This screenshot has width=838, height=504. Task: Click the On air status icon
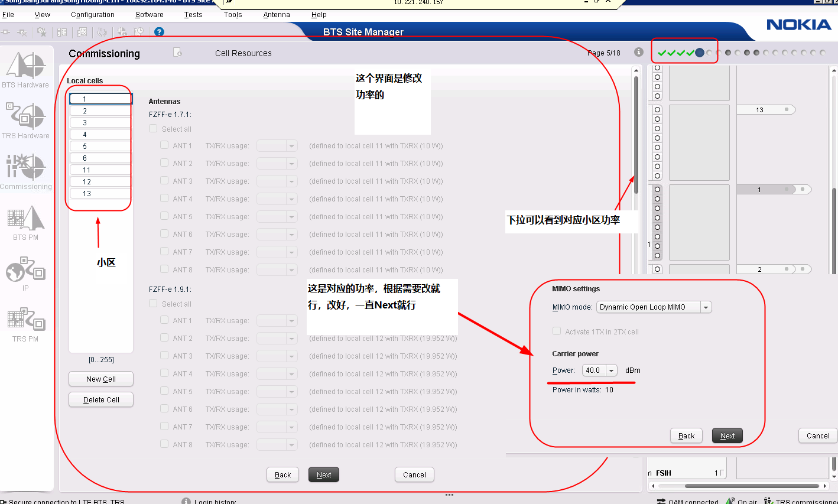(x=730, y=502)
